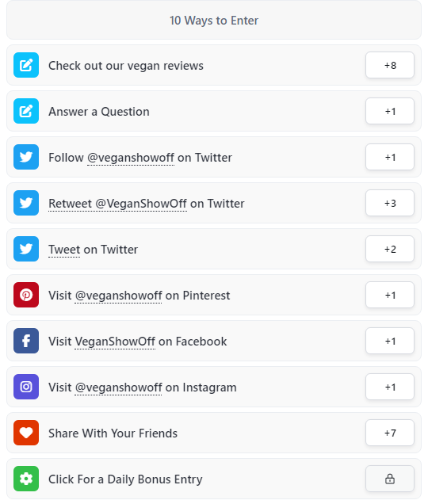
Task: Click the green gear Daily Bonus icon
Action: 26,479
